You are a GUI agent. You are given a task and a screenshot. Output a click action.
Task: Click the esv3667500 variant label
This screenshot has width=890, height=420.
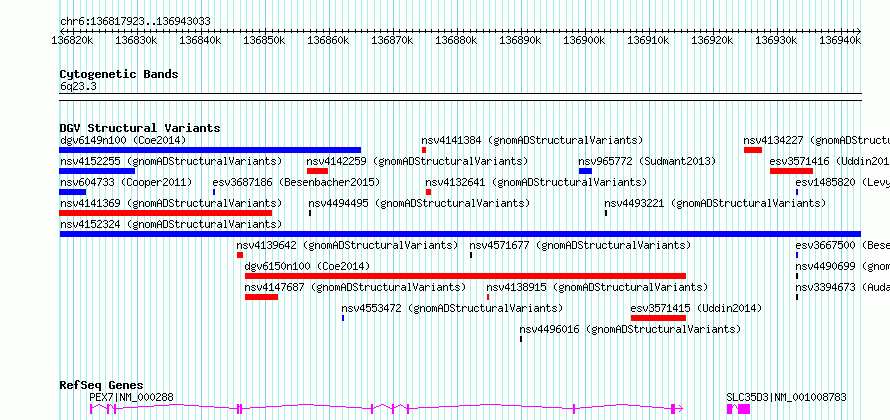[x=842, y=245]
